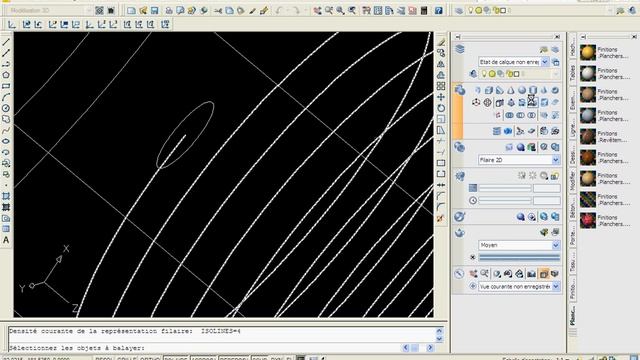Screen dimensions: 640x360
Task: Select the Polygon tool
Action: (x=6, y=75)
